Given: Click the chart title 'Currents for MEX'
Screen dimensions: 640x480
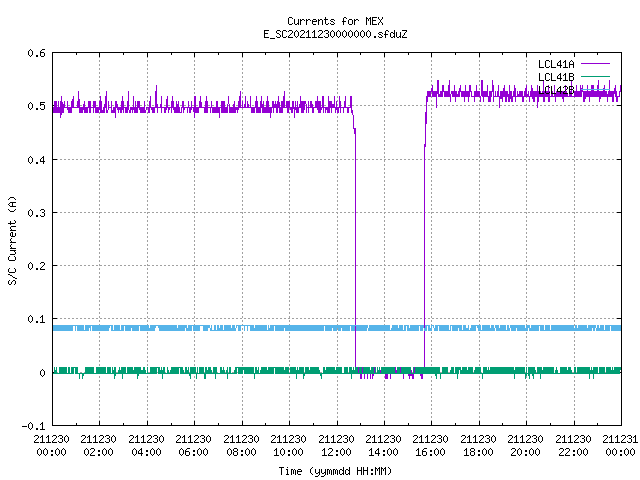Looking at the screenshot, I should coord(335,21).
